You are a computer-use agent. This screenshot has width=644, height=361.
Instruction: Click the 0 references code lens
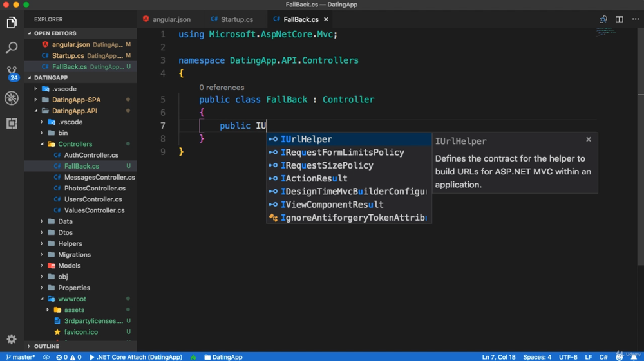[222, 88]
